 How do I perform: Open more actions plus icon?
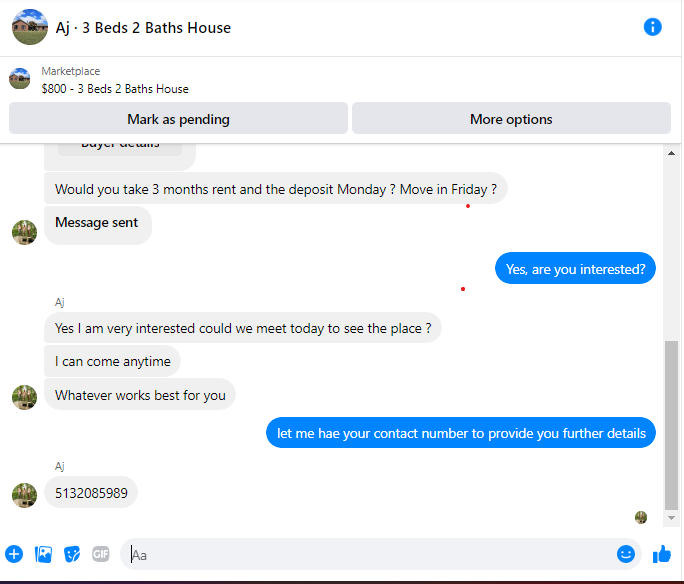click(14, 554)
